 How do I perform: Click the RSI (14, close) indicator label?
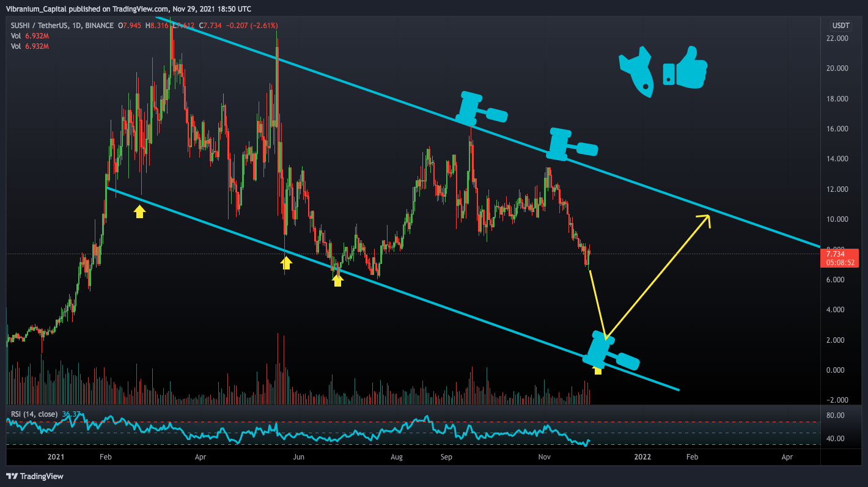34,414
